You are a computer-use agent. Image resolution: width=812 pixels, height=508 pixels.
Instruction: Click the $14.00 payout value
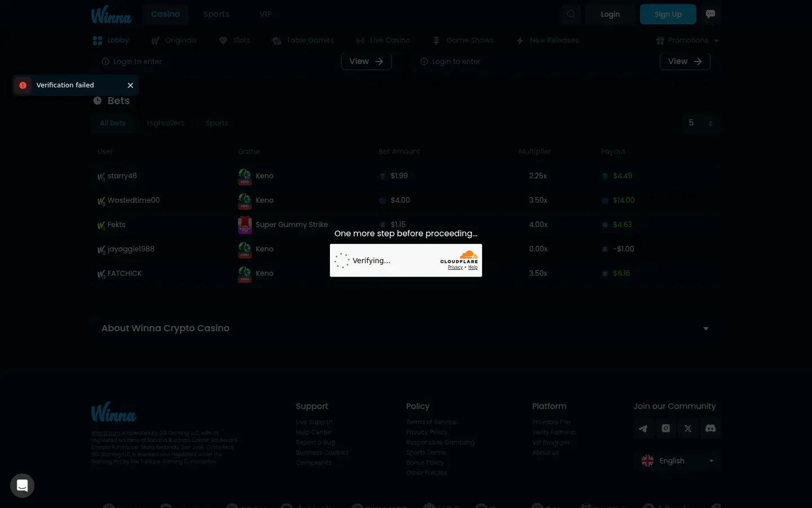pyautogui.click(x=624, y=200)
